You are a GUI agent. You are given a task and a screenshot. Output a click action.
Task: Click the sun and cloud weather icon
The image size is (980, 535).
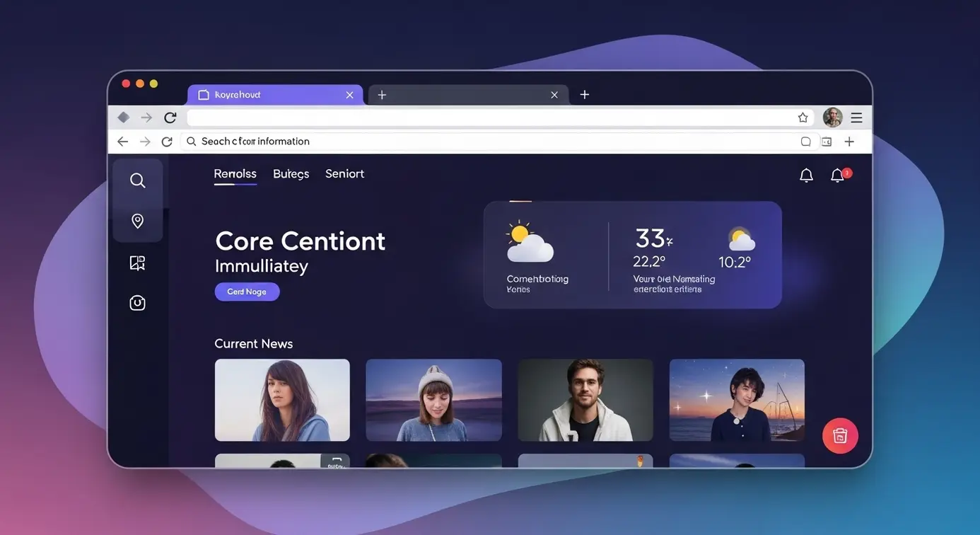pos(529,241)
